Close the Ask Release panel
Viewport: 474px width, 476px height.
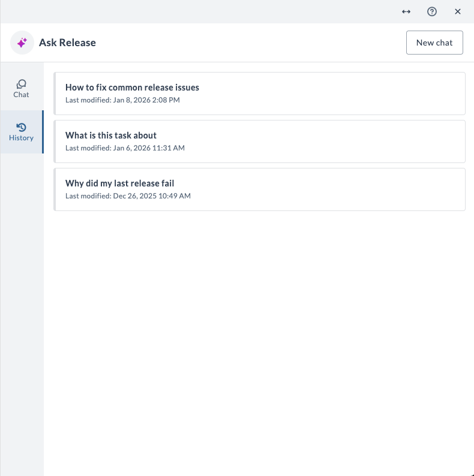pos(458,11)
